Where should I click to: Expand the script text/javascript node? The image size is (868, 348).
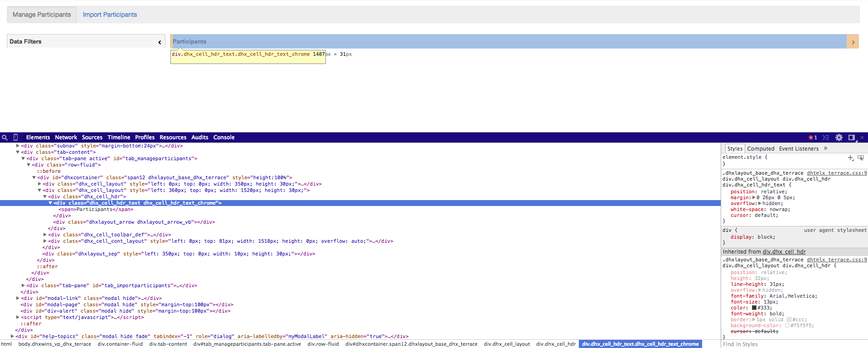coord(18,317)
